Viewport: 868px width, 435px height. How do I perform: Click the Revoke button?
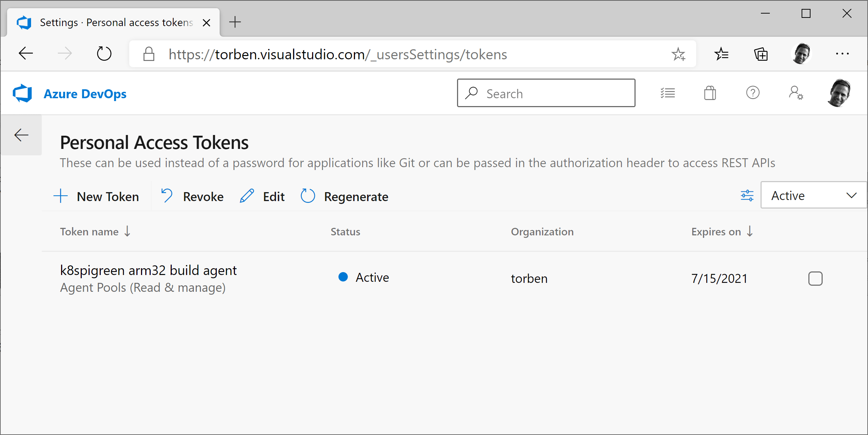click(192, 196)
